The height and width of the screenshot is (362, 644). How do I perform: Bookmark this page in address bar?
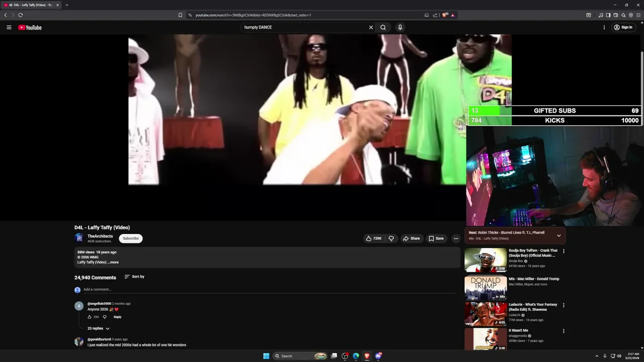click(180, 15)
